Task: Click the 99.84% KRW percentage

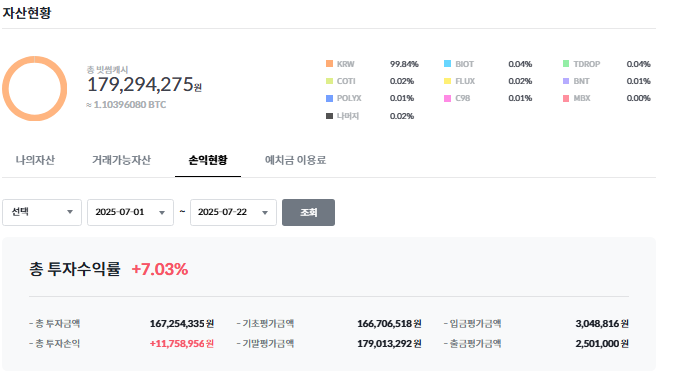Action: pyautogui.click(x=404, y=64)
